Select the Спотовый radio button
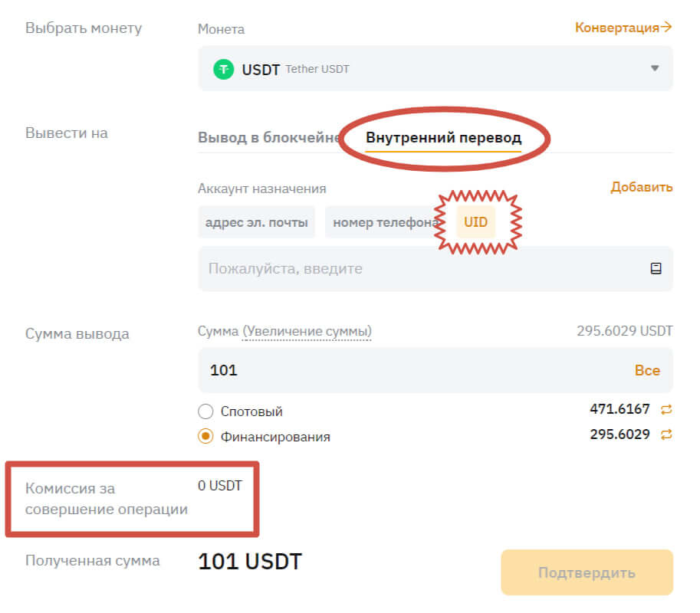This screenshot has height=613, width=700. pyautogui.click(x=205, y=411)
